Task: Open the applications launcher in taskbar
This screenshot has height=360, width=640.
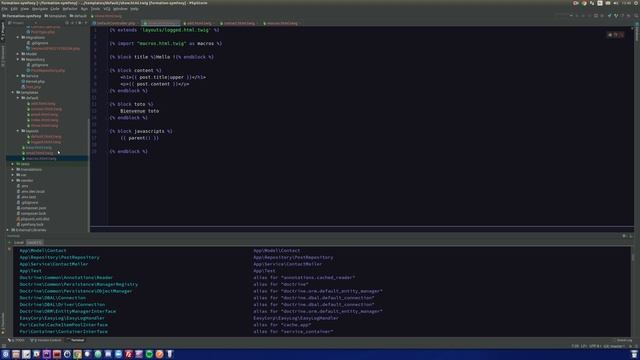Action: pos(5,354)
